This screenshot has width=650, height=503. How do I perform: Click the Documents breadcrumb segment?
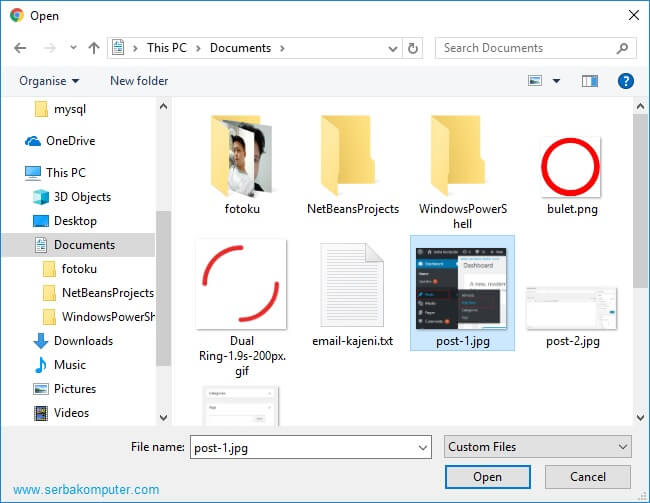[240, 48]
